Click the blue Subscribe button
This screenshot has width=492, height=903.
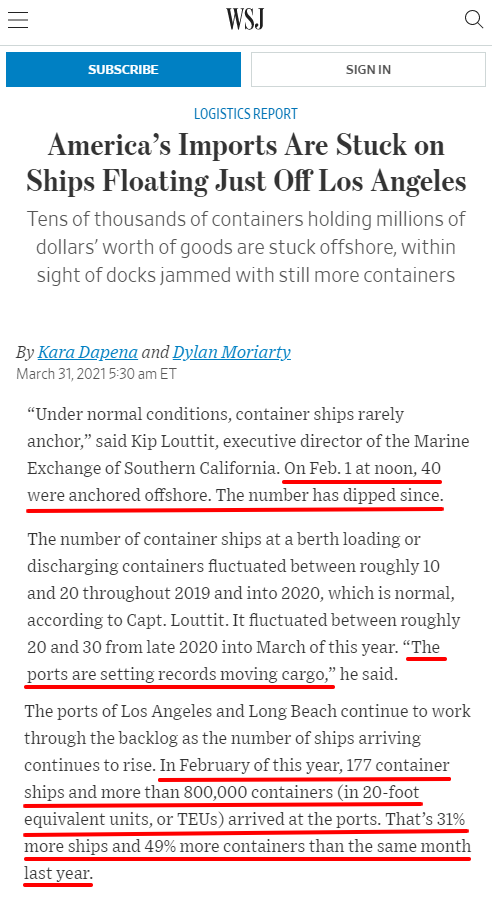(123, 70)
